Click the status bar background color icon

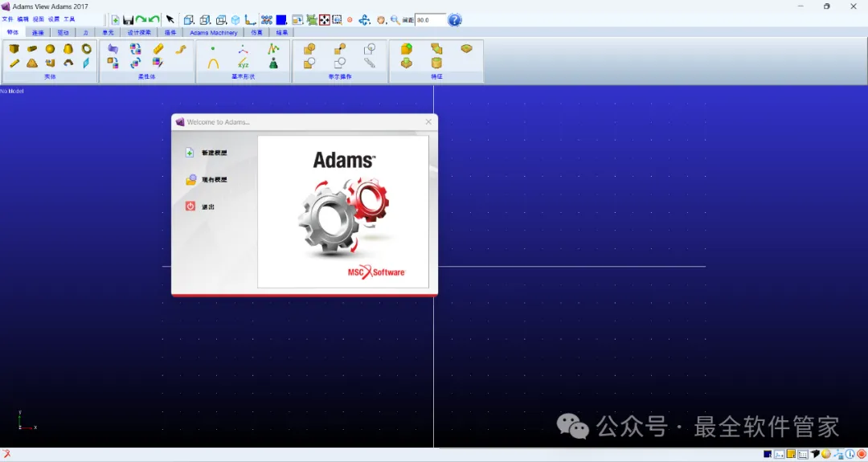click(768, 455)
